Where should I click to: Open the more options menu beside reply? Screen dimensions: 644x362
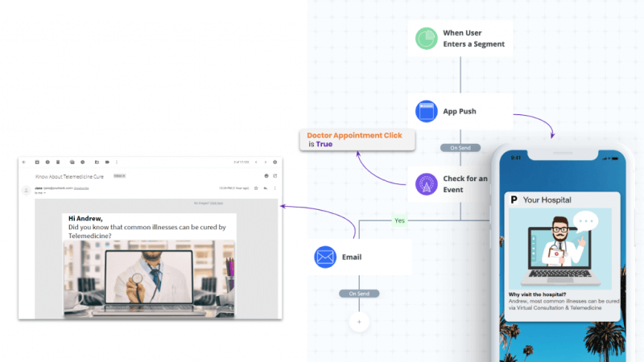click(275, 188)
